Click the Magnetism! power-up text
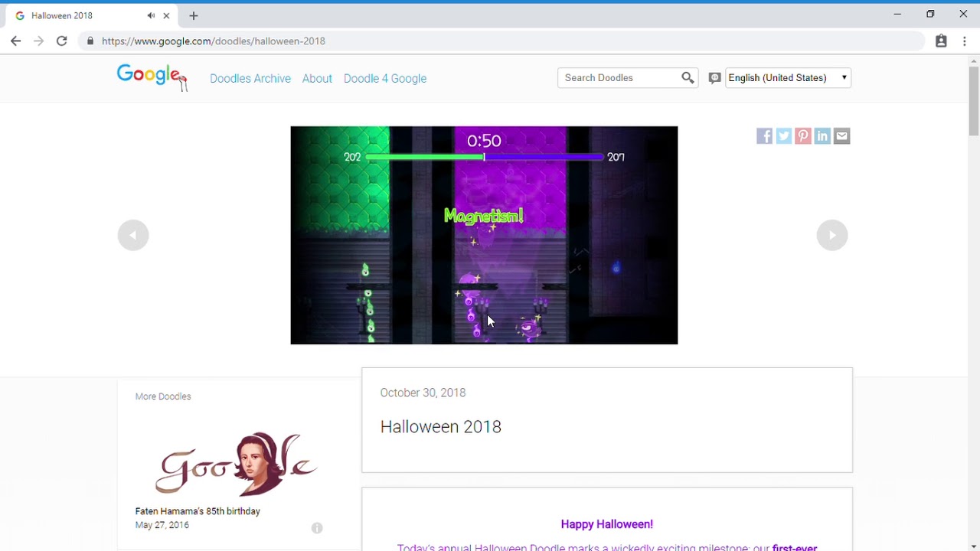The image size is (980, 551). coord(484,216)
